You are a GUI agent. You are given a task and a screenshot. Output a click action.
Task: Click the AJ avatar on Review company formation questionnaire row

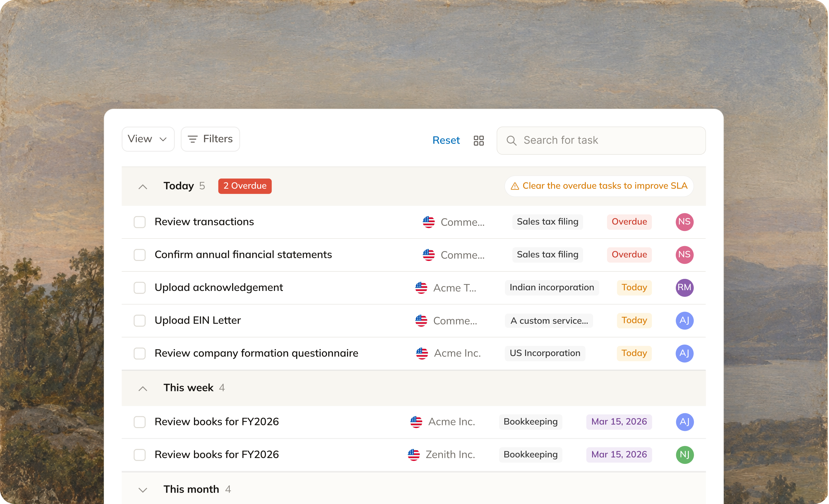(x=684, y=353)
